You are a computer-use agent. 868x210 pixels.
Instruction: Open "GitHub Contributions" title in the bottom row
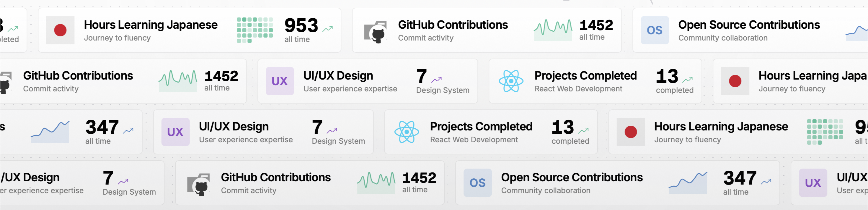click(276, 177)
